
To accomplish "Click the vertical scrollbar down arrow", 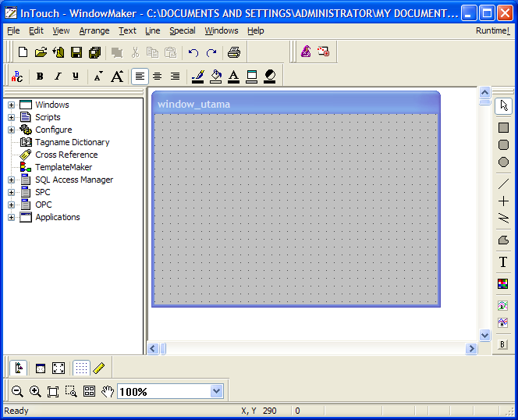I will pyautogui.click(x=484, y=336).
